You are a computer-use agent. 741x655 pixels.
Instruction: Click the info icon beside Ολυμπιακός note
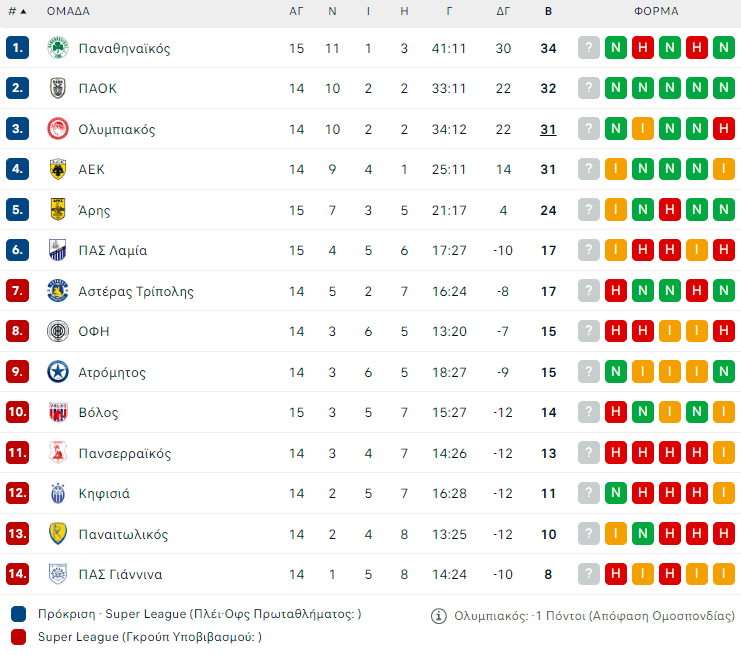(438, 616)
